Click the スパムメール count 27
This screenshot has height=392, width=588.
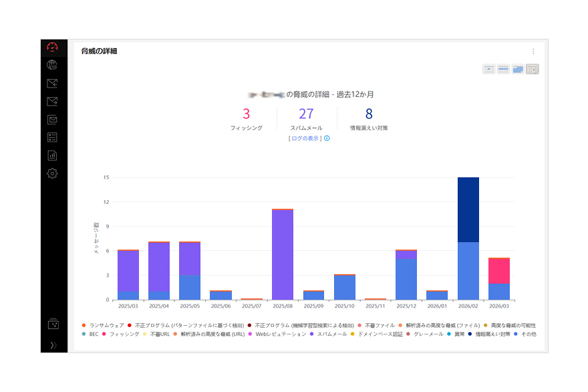(x=306, y=114)
